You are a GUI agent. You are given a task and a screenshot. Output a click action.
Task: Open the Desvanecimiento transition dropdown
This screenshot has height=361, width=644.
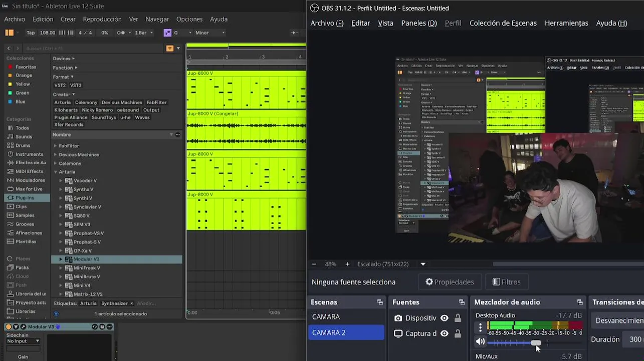619,320
